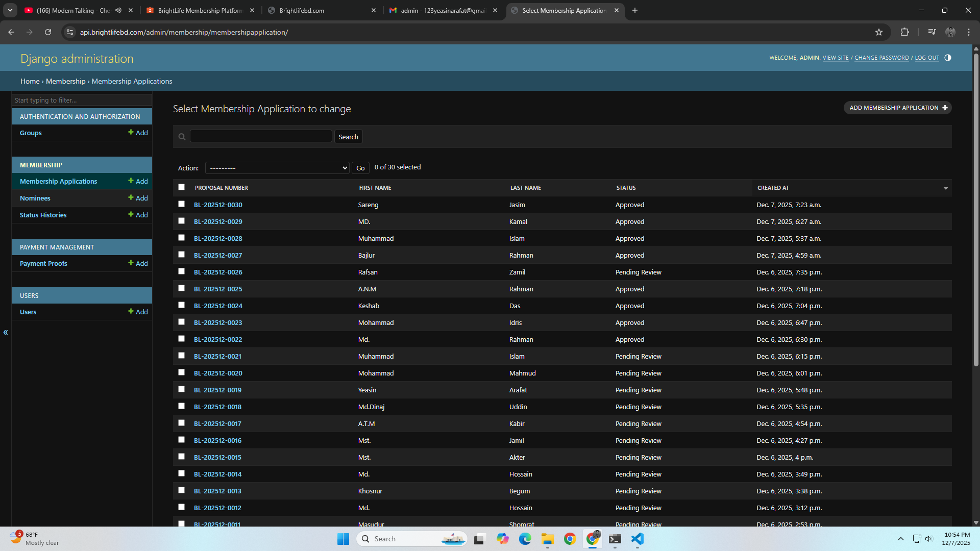Open the Chrome extensions puzzle icon
This screenshot has width=980, height=551.
pyautogui.click(x=904, y=32)
